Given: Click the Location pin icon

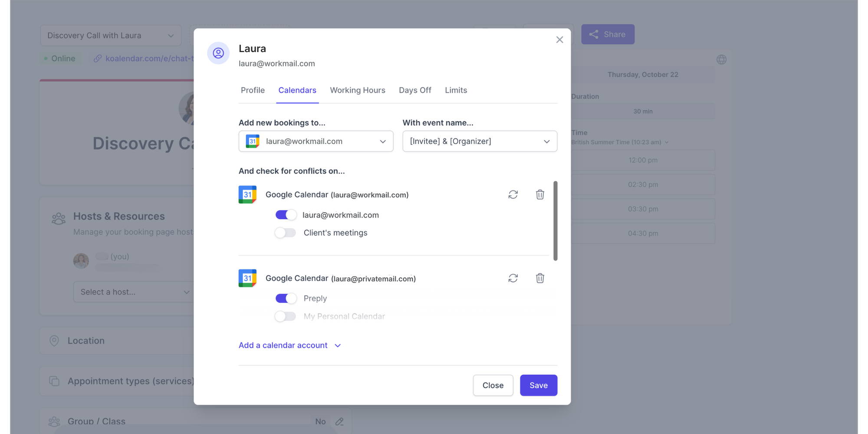Looking at the screenshot, I should tap(54, 341).
